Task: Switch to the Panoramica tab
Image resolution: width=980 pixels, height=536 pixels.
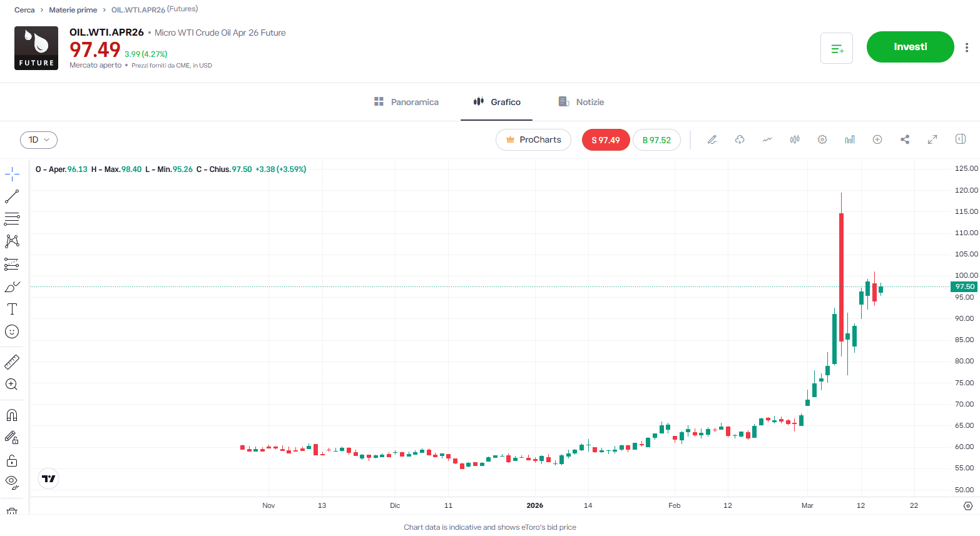Action: coord(406,102)
